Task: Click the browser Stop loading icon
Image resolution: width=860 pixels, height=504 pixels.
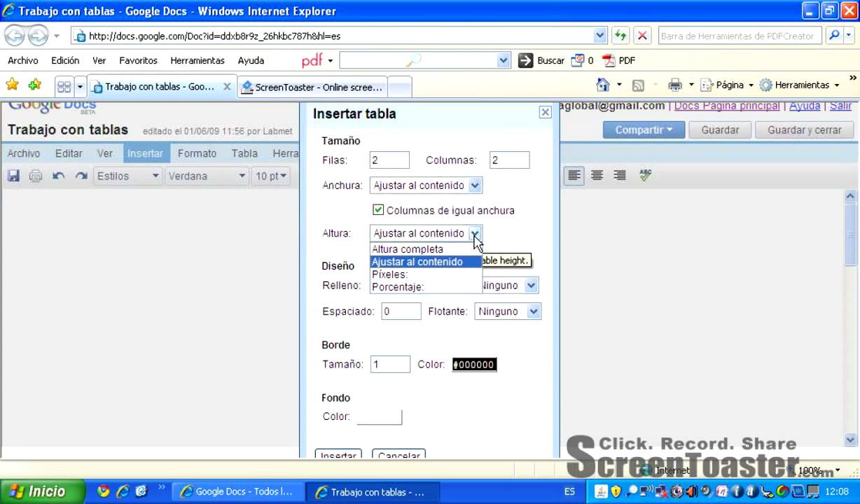Action: coord(642,36)
